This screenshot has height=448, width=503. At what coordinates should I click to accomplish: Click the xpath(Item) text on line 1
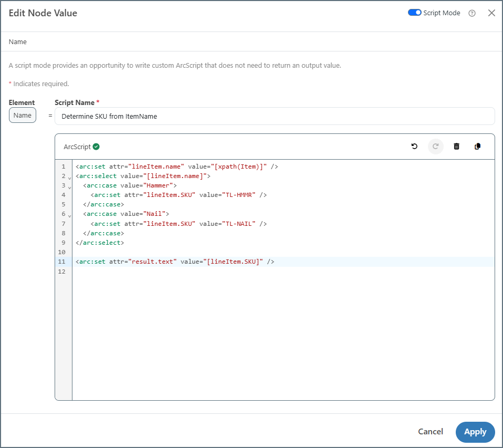tap(240, 166)
